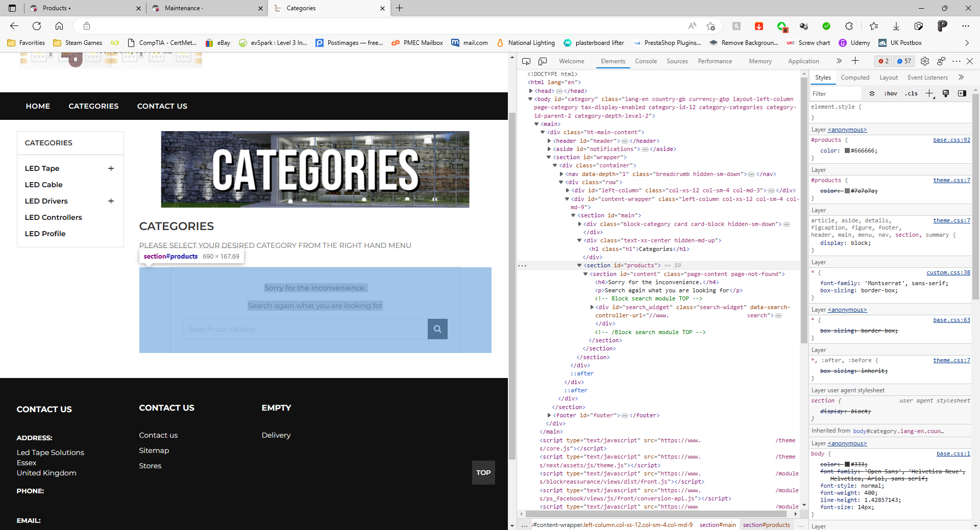Switch to the Console tab

646,61
